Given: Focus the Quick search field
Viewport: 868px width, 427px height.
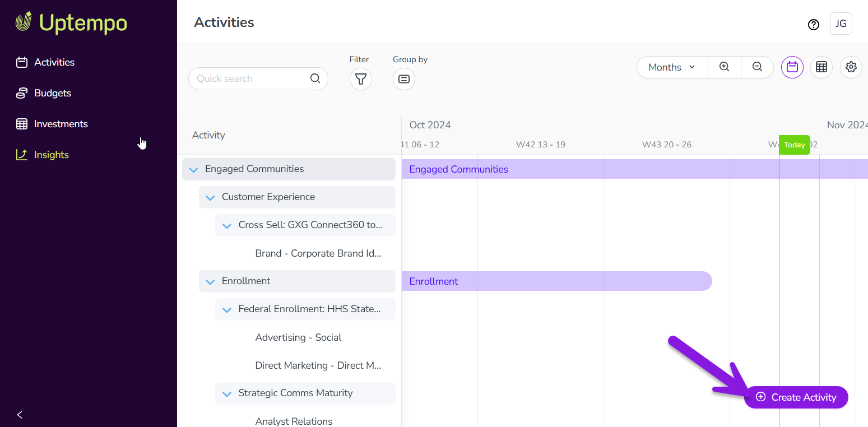Looking at the screenshot, I should (x=258, y=78).
